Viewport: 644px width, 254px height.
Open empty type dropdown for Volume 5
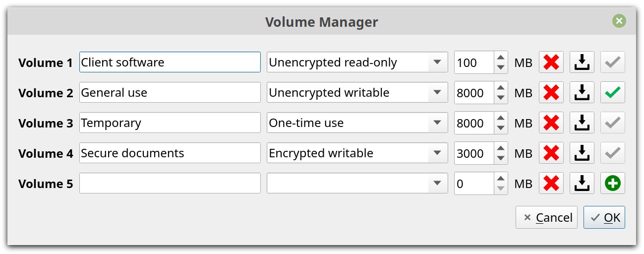coord(357,184)
